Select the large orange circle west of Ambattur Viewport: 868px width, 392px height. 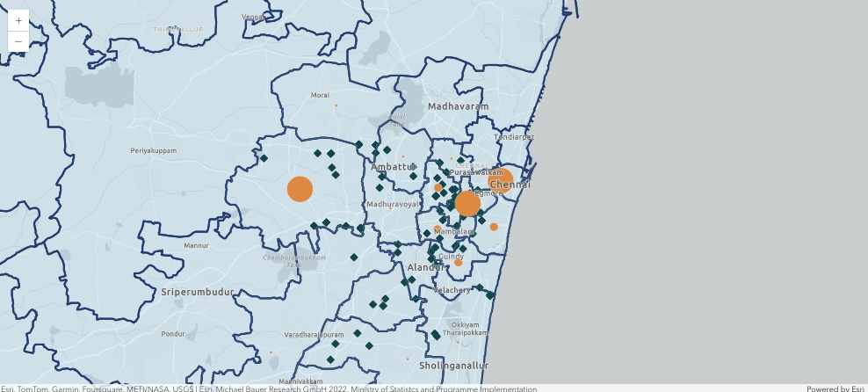[300, 189]
